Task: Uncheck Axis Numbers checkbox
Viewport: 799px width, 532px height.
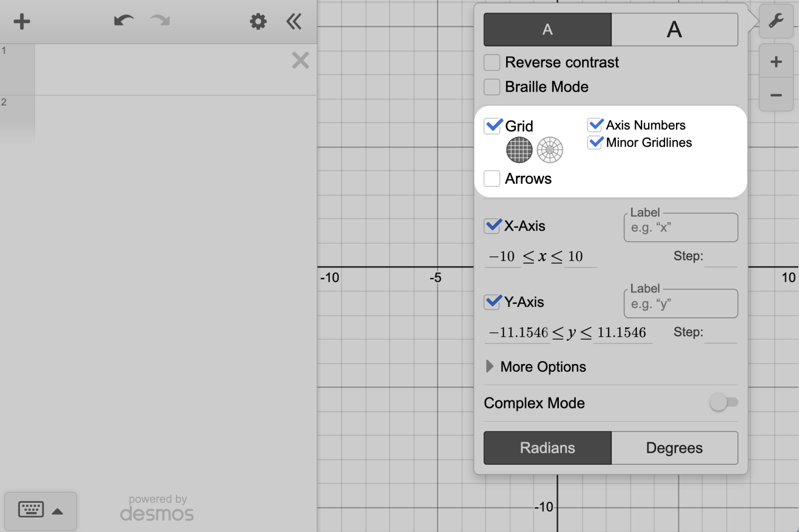Action: pyautogui.click(x=595, y=125)
